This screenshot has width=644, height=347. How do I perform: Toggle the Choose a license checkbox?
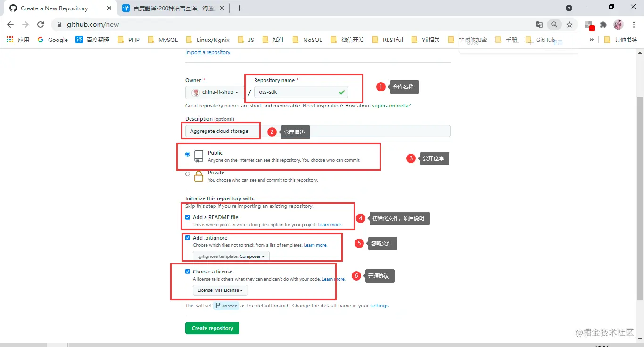(x=188, y=272)
